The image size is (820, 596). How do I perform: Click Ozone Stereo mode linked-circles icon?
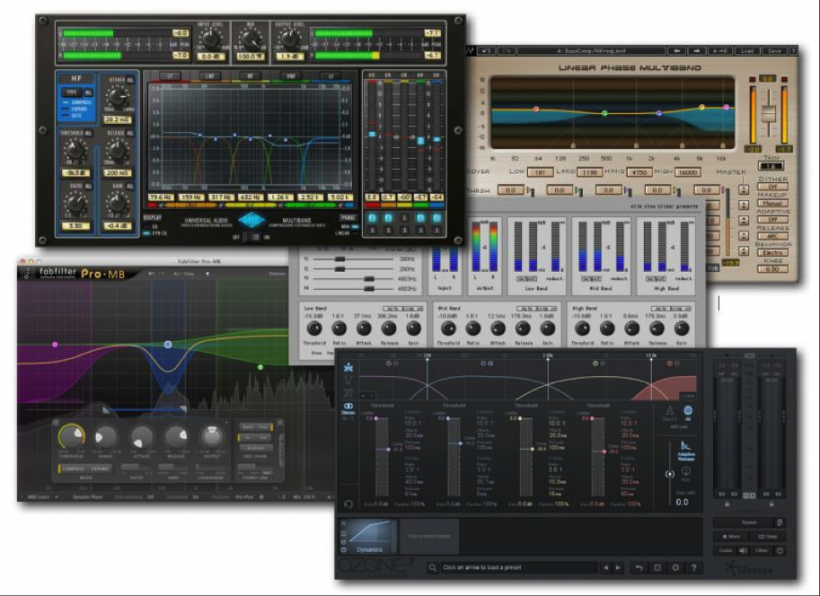[x=348, y=408]
